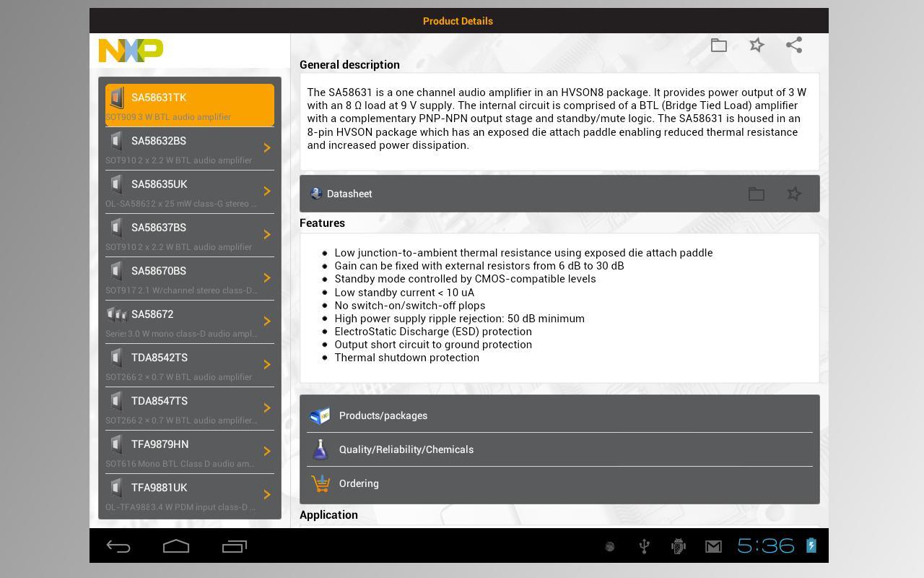Tap the 5:36 clock
The image size is (924, 578).
765,546
